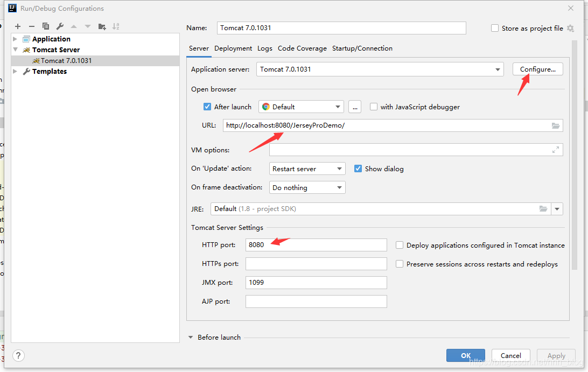Open edit templates wrench icon in toolbar
The width and height of the screenshot is (588, 372).
pyautogui.click(x=60, y=26)
